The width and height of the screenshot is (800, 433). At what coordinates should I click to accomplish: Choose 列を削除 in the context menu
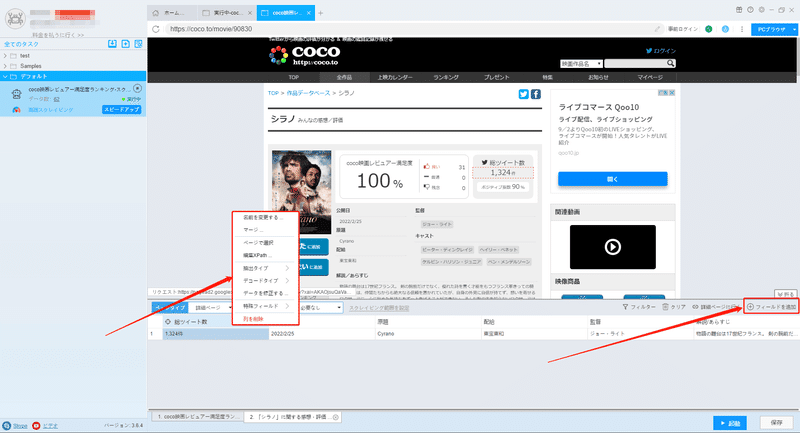point(254,319)
